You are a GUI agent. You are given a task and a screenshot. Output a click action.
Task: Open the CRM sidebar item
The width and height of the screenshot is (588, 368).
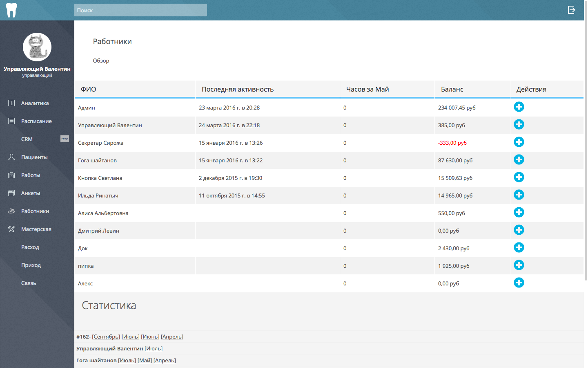[x=27, y=139]
